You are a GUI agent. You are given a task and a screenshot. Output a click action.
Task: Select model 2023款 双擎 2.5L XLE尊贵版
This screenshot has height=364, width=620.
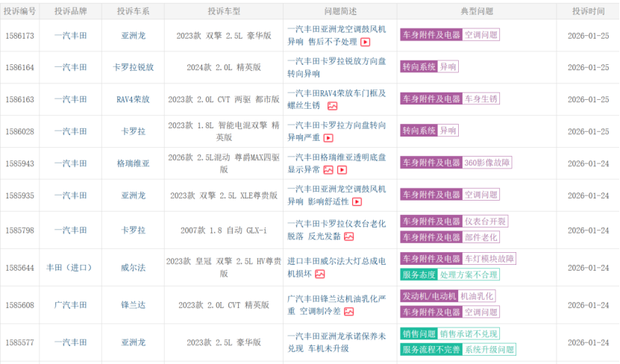[224, 195]
